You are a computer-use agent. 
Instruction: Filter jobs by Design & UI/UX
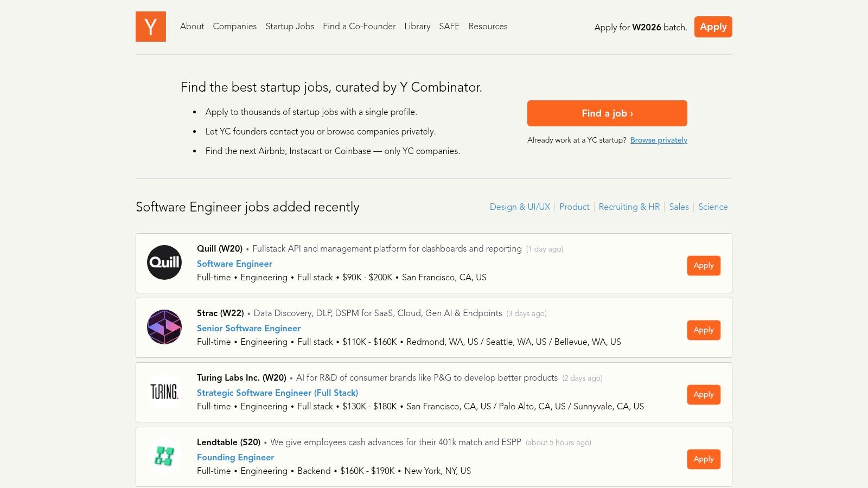point(520,207)
